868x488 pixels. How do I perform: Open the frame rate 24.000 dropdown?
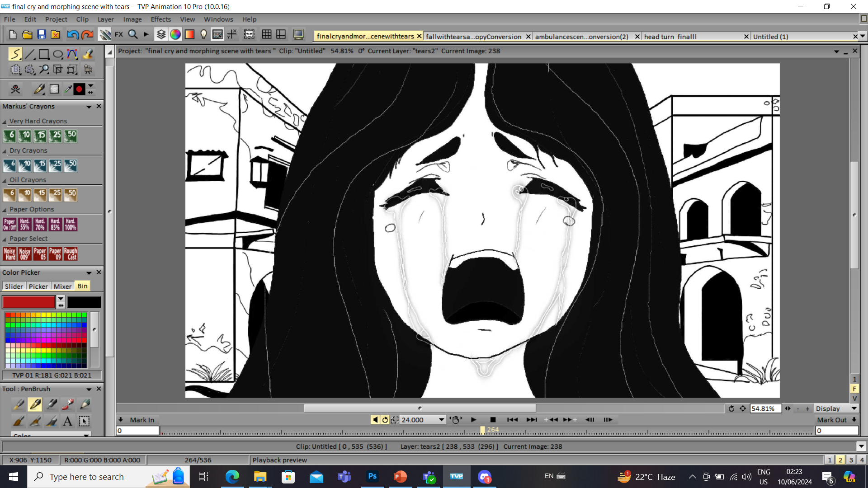(x=441, y=420)
